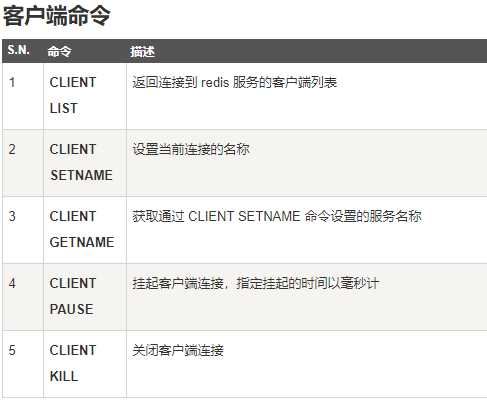Select the CLIENT KILL command cell

pos(85,365)
